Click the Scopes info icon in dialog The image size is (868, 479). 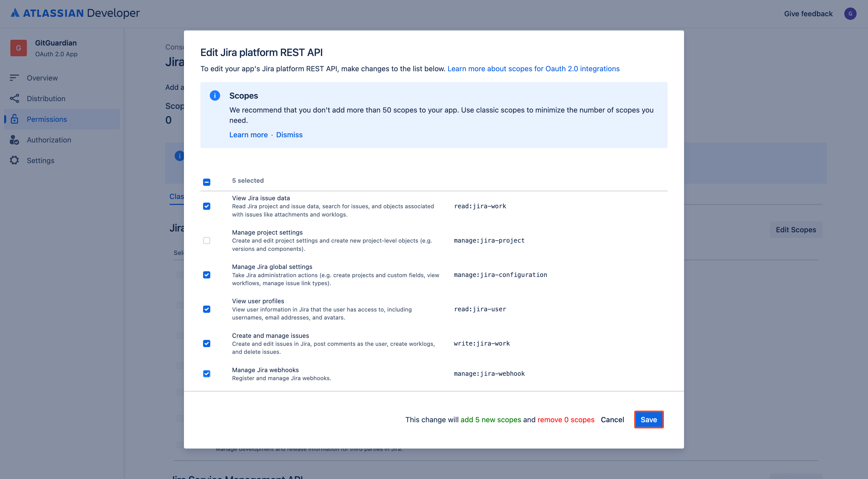215,95
